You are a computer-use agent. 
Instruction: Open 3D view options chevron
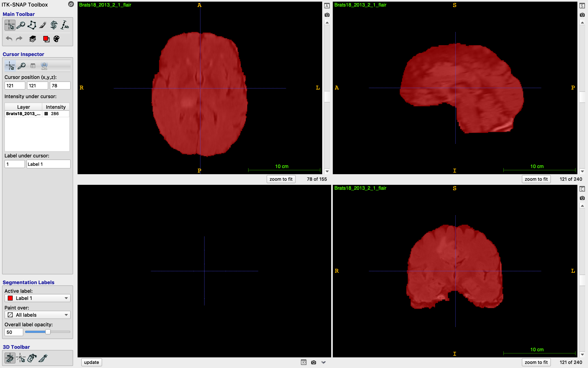coord(323,362)
